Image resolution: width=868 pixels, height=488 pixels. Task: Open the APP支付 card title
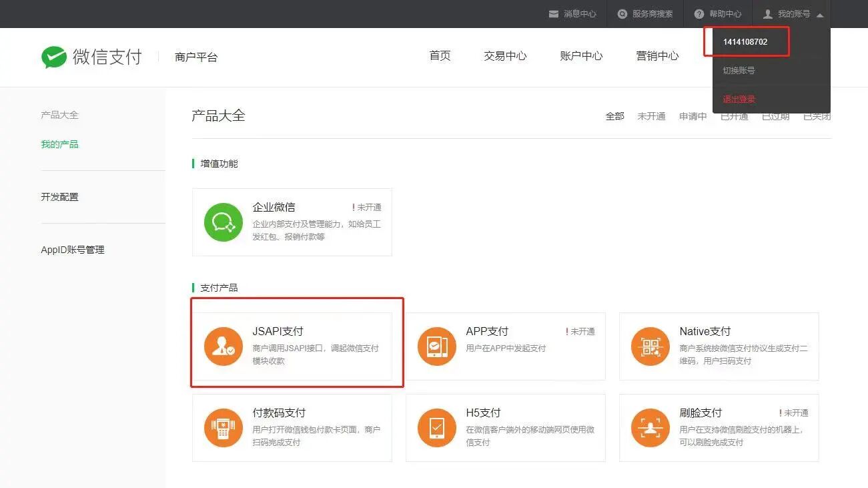[x=487, y=331]
